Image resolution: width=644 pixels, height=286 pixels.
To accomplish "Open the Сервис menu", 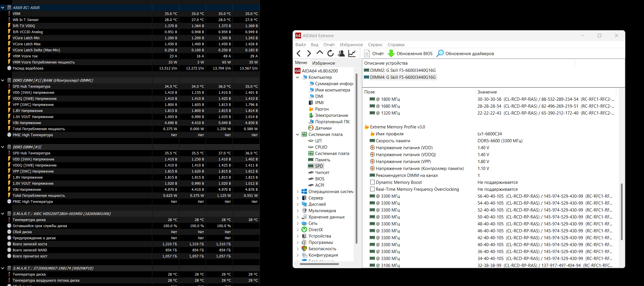I will coord(375,45).
